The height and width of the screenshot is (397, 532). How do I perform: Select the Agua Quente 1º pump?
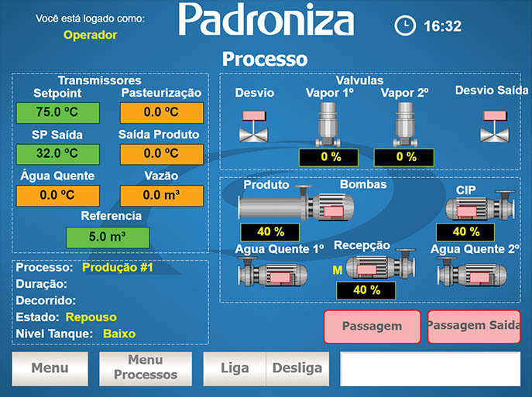(x=275, y=275)
